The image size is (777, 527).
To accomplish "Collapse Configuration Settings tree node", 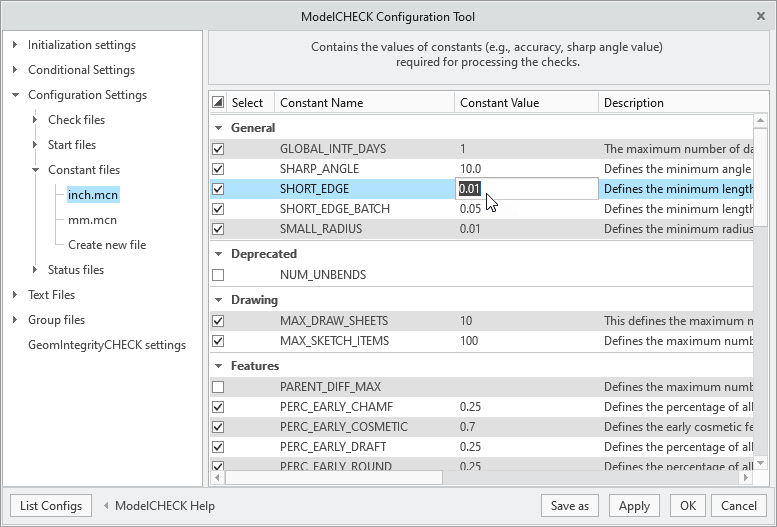I will coord(15,95).
